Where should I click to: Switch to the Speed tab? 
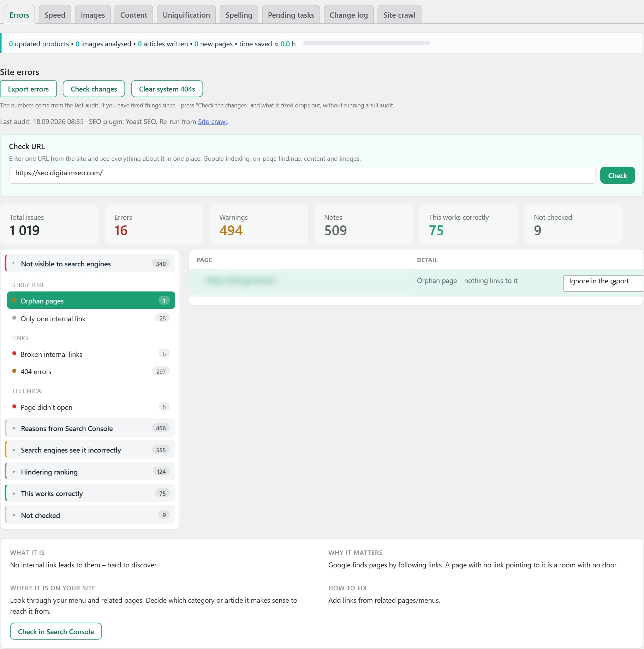pyautogui.click(x=55, y=15)
